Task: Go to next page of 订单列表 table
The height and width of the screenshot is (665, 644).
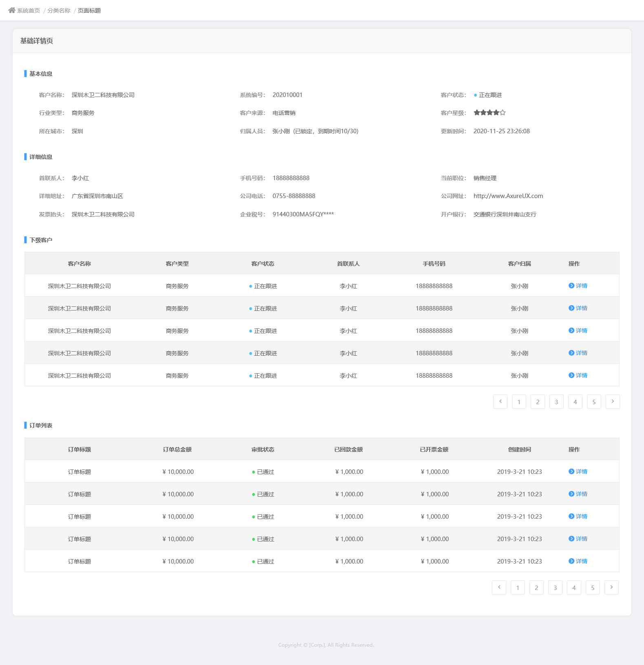Action: click(x=611, y=587)
